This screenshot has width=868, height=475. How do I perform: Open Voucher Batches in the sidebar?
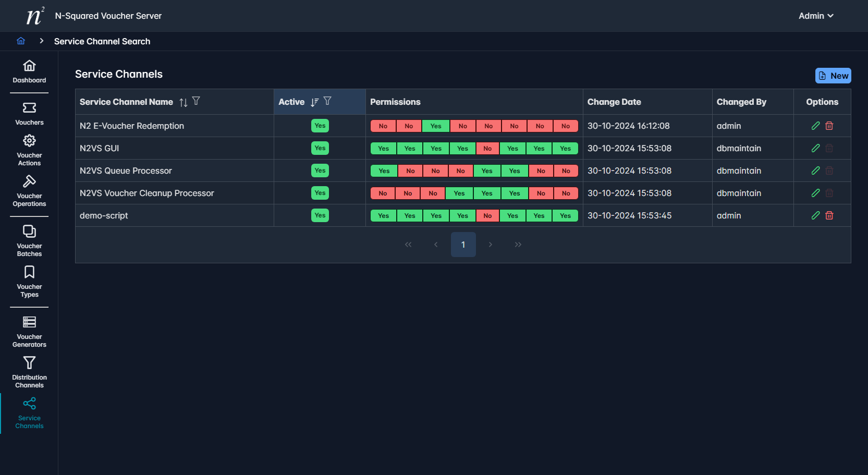(x=29, y=240)
